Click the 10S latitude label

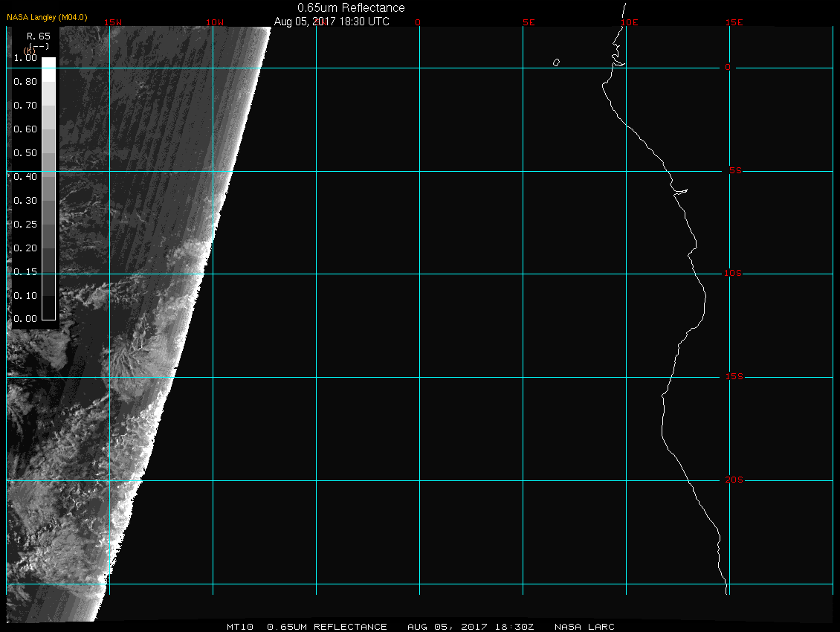pyautogui.click(x=733, y=274)
